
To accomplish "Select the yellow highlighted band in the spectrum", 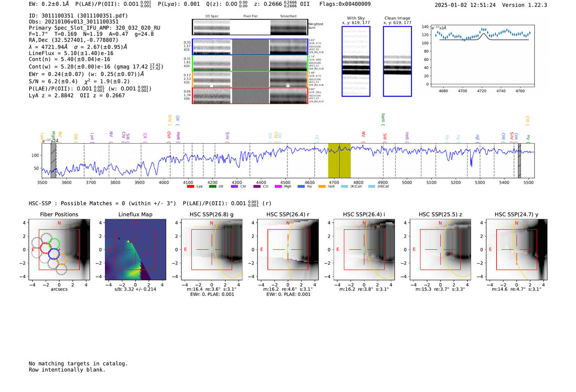I will 339,160.
